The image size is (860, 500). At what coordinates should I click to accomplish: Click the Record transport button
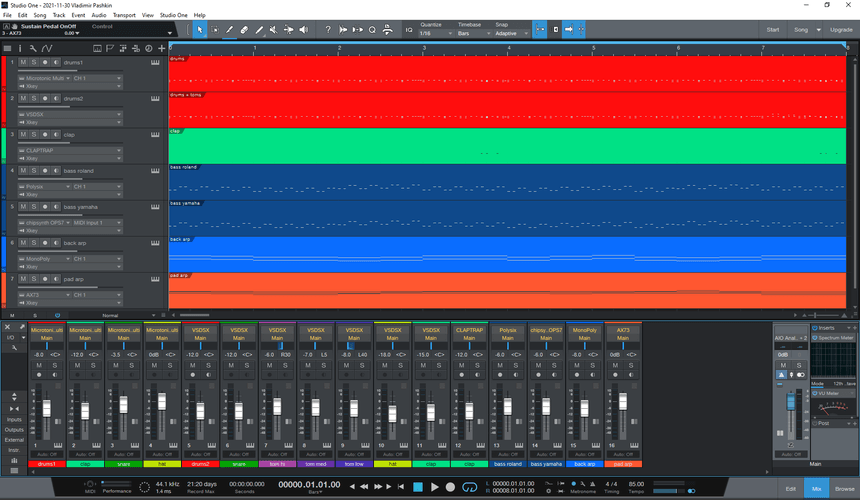[450, 487]
